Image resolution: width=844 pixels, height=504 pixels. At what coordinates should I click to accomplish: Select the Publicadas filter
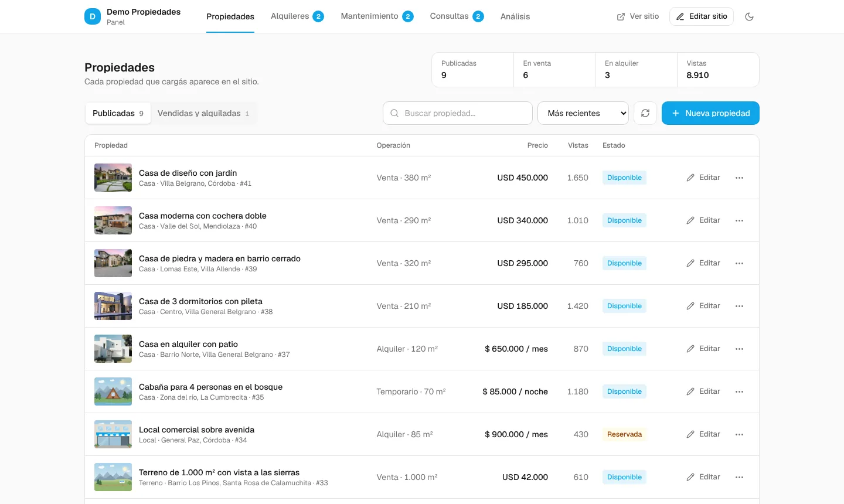coord(118,113)
